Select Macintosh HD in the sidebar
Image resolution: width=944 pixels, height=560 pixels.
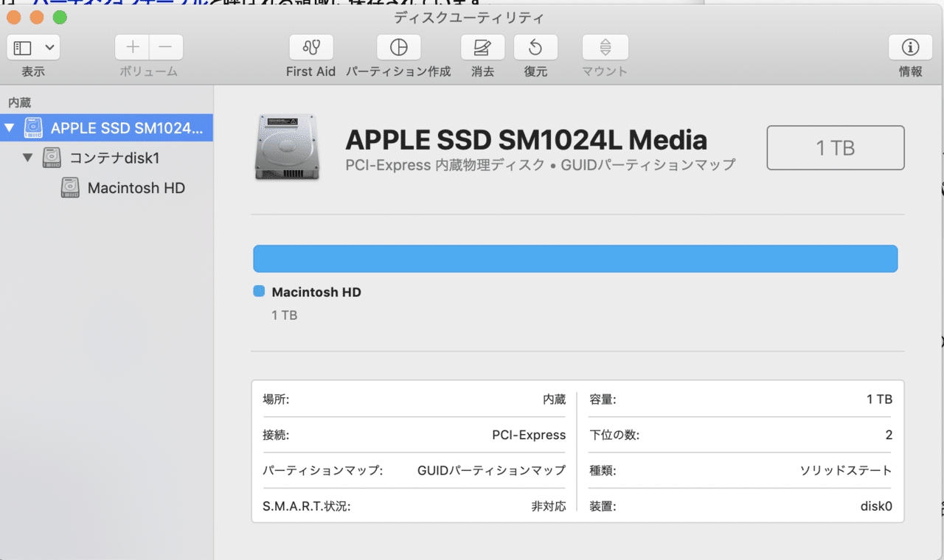tap(122, 188)
